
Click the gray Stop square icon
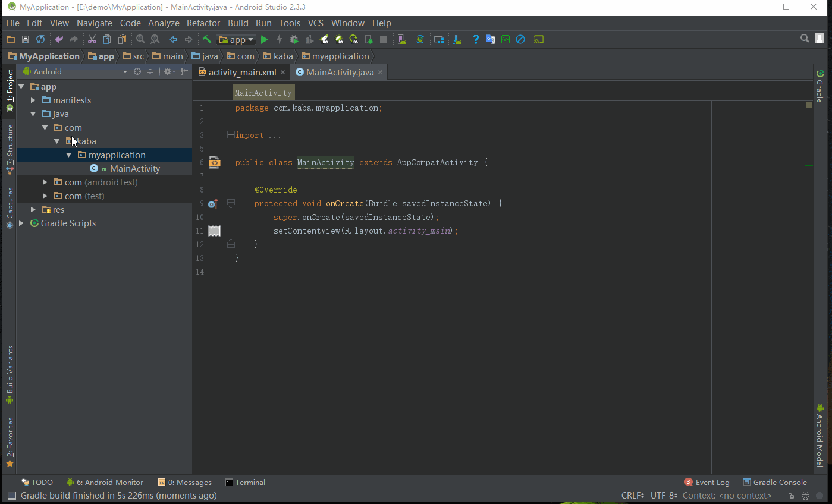[x=384, y=39]
